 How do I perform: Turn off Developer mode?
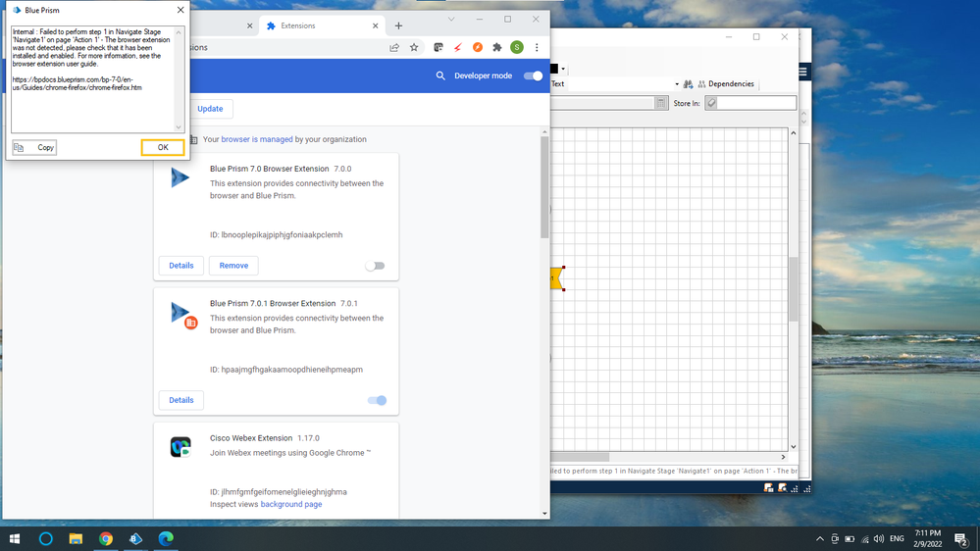click(533, 75)
